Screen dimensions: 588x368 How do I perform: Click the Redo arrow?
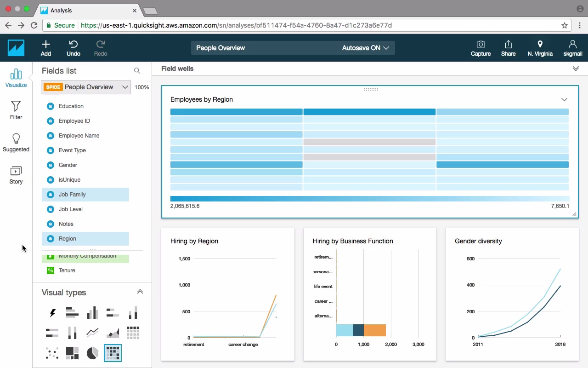point(101,48)
